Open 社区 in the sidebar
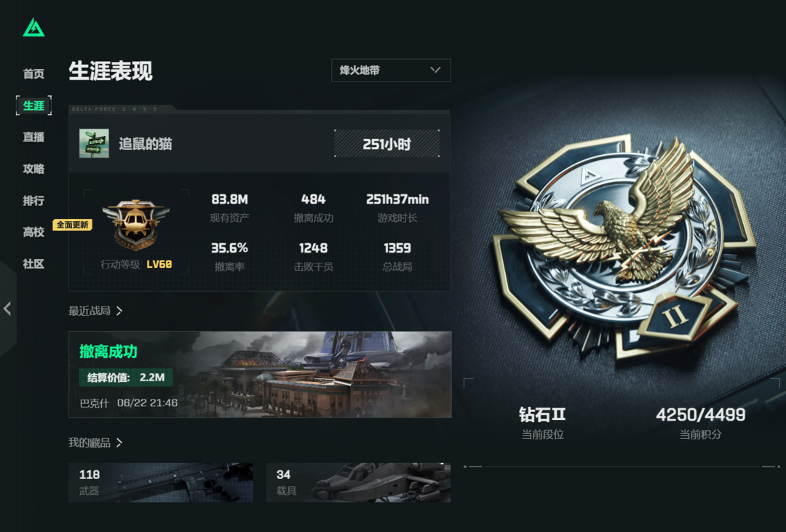 (x=33, y=264)
